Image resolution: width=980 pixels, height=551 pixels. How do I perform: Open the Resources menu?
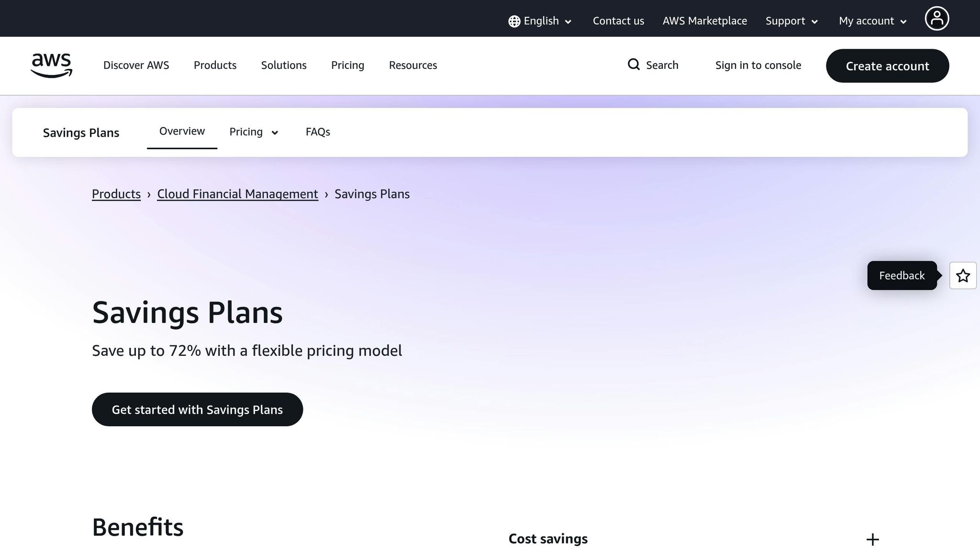pos(412,65)
